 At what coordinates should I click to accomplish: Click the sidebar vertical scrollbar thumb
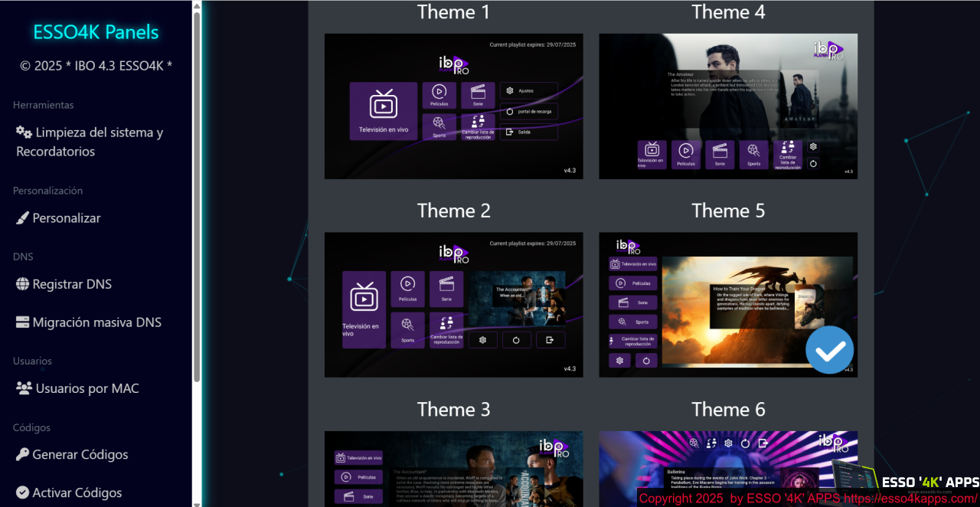[197, 196]
